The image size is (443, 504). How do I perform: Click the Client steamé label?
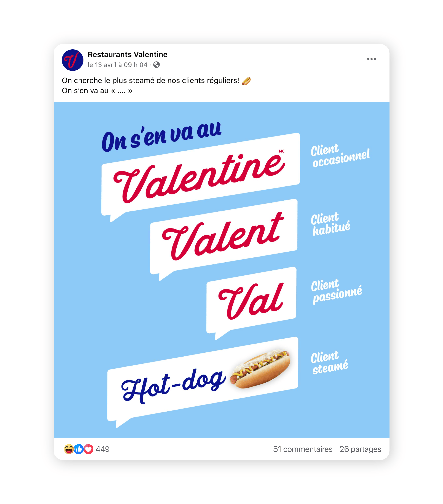tap(329, 362)
